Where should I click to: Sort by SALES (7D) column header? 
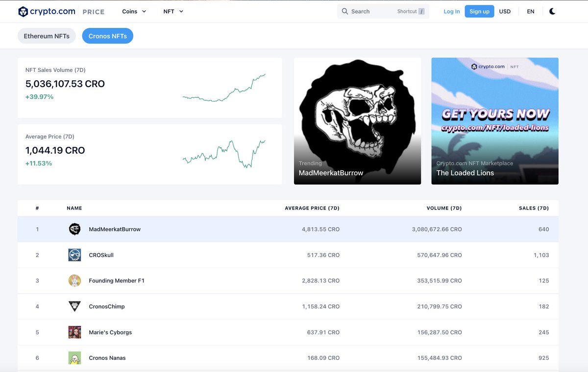pos(534,208)
